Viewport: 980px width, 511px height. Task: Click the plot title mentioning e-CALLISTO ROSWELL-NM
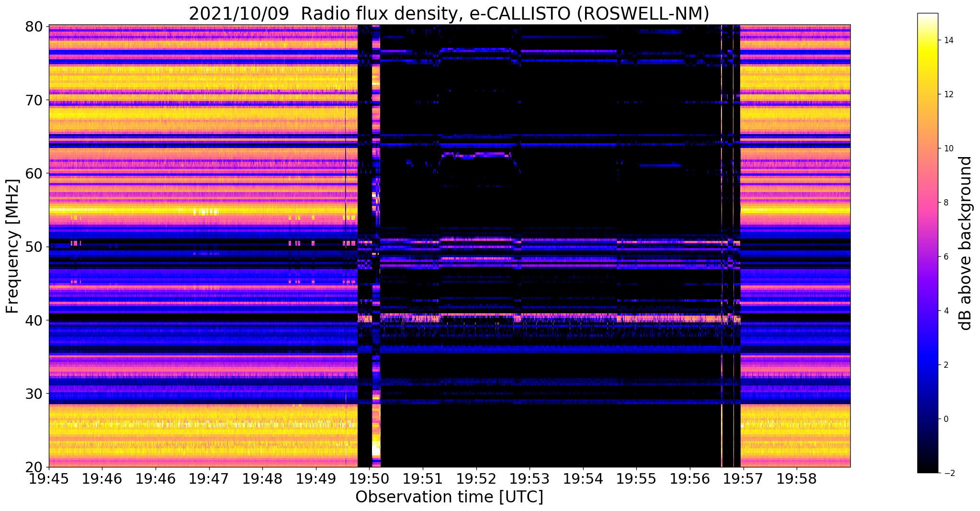449,13
